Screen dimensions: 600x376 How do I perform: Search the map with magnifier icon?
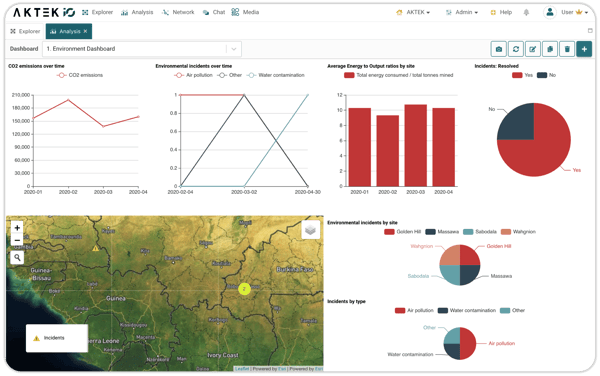[x=17, y=257]
